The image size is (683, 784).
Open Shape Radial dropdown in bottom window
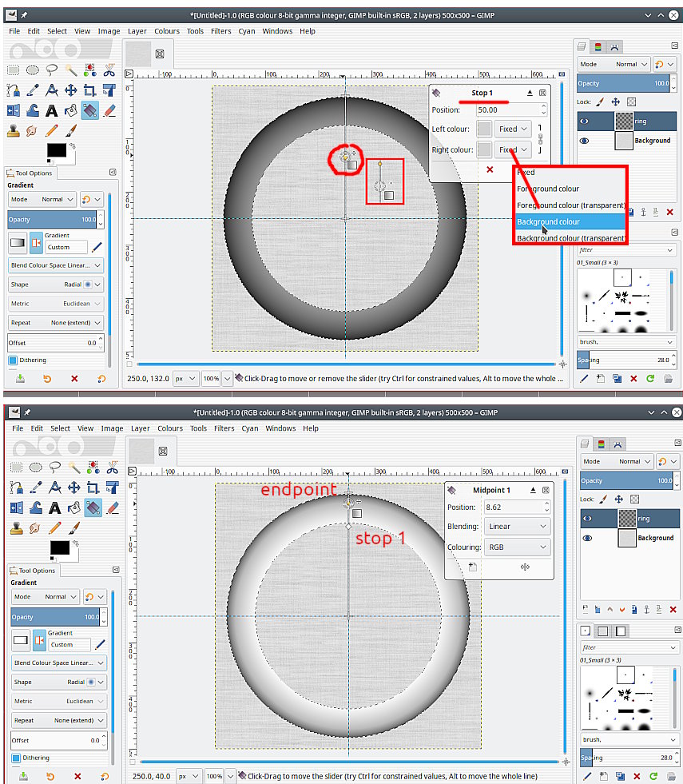[59, 682]
